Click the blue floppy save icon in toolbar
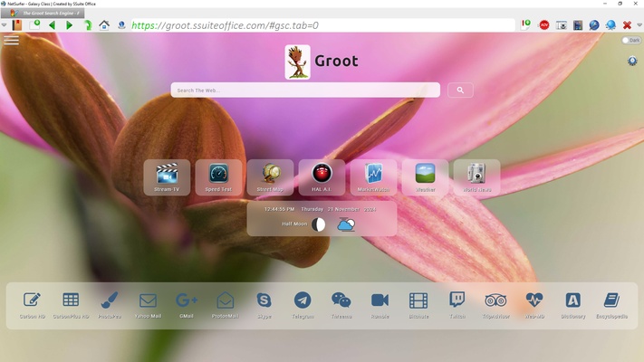The width and height of the screenshot is (644, 362). pyautogui.click(x=578, y=25)
